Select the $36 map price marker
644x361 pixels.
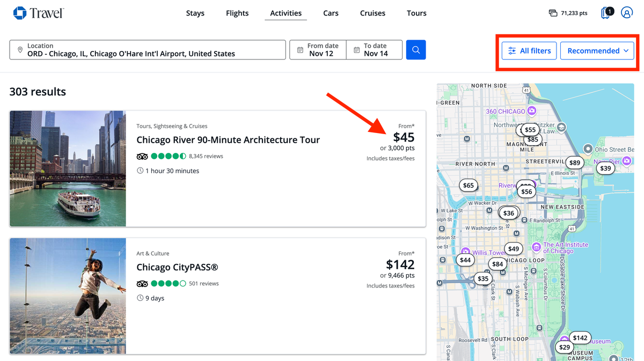pyautogui.click(x=509, y=213)
